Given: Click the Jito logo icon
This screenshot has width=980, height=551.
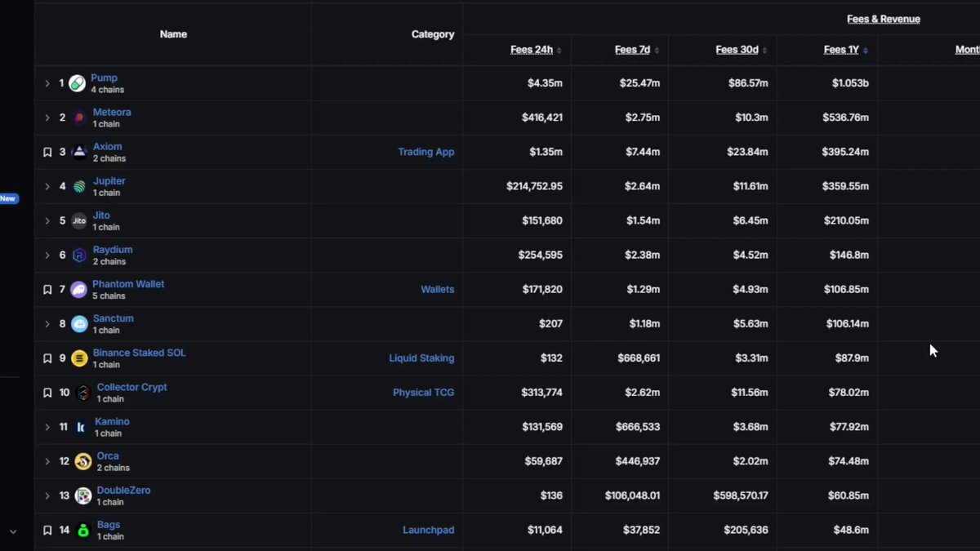Looking at the screenshot, I should [79, 220].
